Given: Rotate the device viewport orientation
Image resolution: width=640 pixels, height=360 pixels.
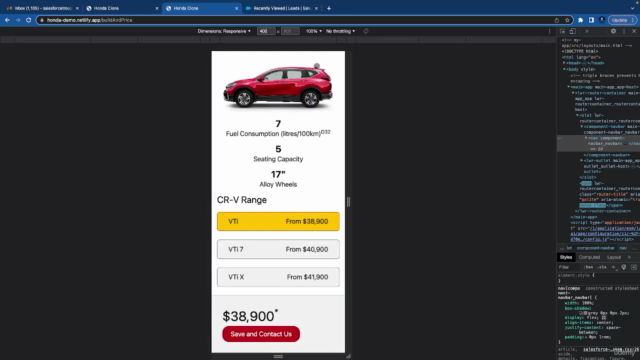Looking at the screenshot, I should 366,31.
